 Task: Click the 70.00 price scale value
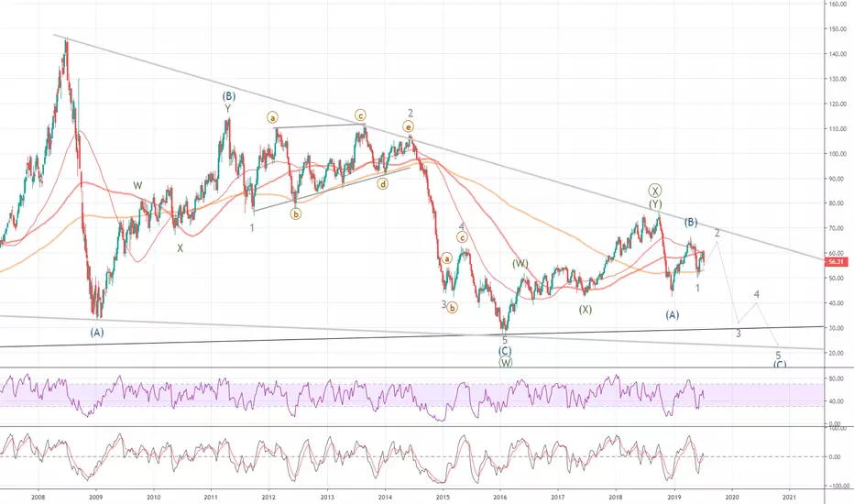[838, 228]
